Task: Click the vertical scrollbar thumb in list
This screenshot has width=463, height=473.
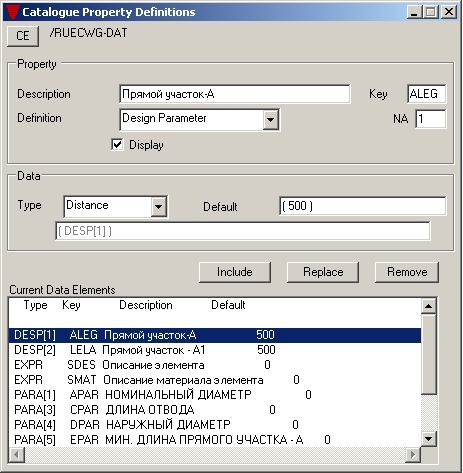Action: tap(429, 354)
